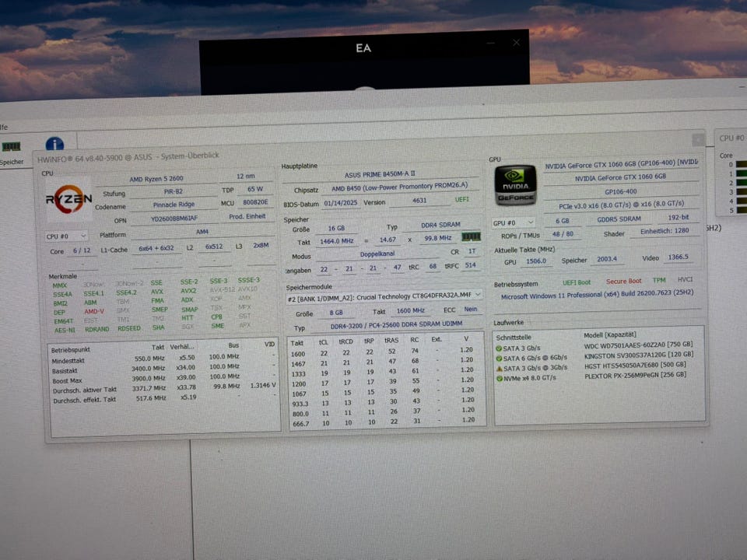Viewport: 747px width, 560px height.
Task: Click the TDP value 65 W
Action: pyautogui.click(x=255, y=189)
